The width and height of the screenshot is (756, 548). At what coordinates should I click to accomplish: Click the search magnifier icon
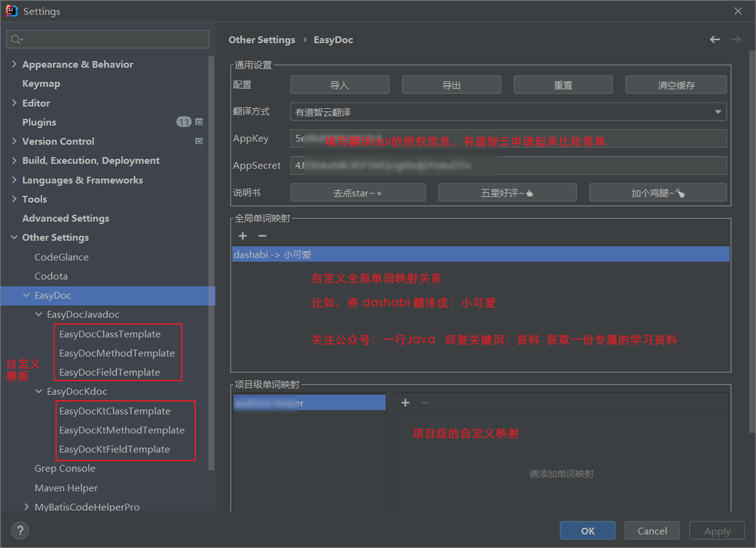17,39
